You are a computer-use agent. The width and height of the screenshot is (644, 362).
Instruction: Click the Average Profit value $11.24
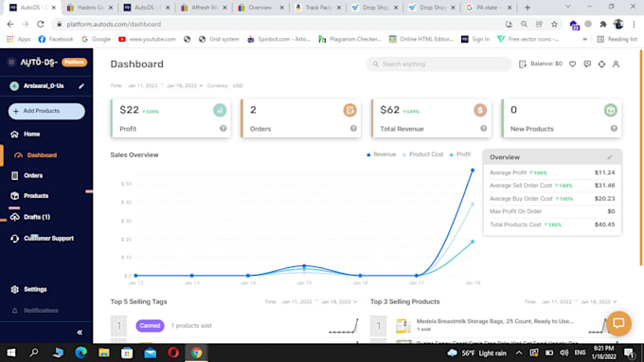(604, 172)
